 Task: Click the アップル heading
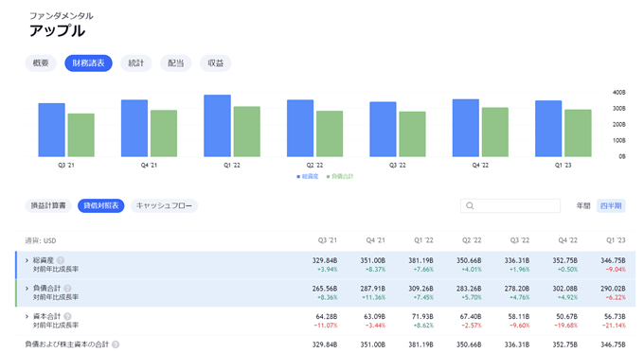coord(58,31)
